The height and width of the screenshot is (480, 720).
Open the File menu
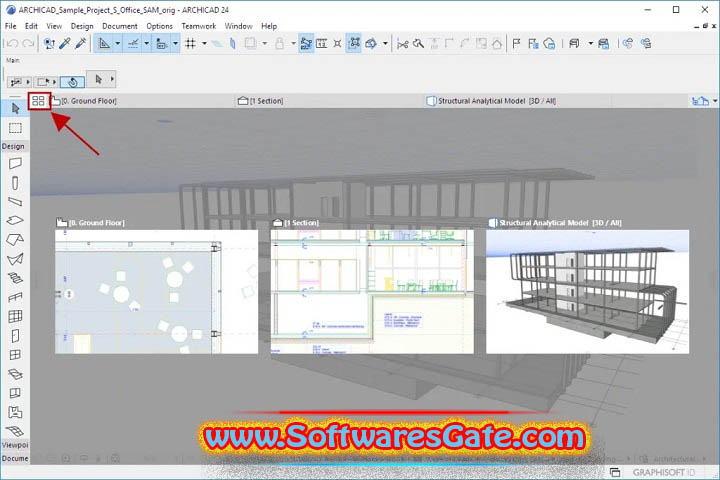coord(10,26)
